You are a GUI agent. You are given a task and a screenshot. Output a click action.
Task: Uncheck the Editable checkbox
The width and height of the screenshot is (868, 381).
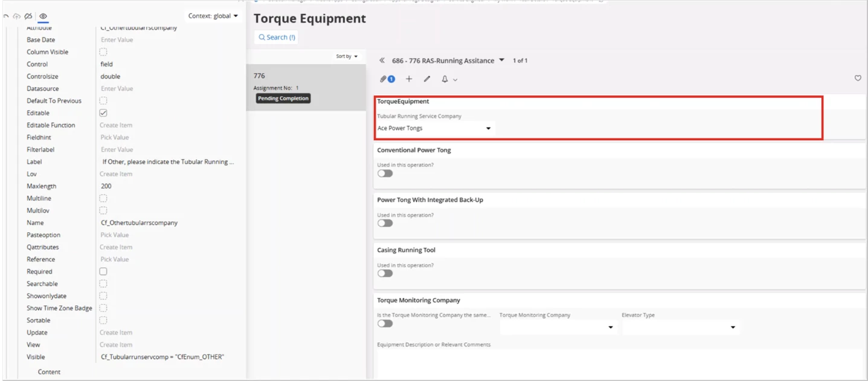point(103,113)
